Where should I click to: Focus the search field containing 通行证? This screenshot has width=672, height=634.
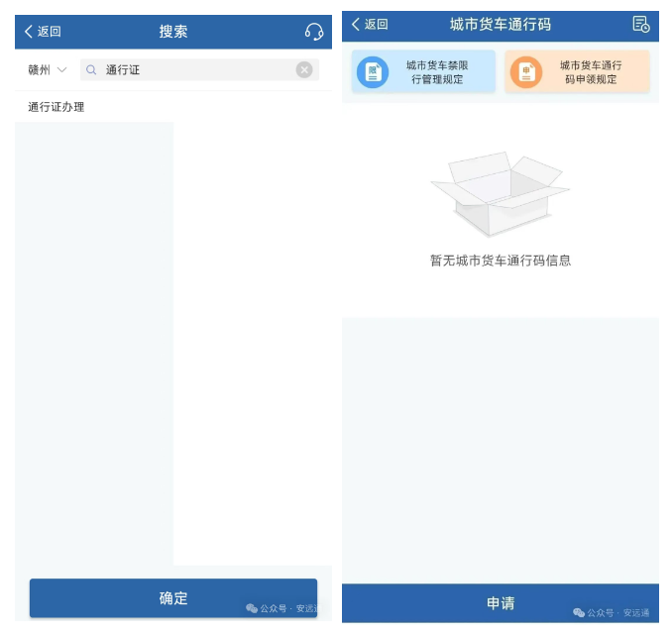198,70
